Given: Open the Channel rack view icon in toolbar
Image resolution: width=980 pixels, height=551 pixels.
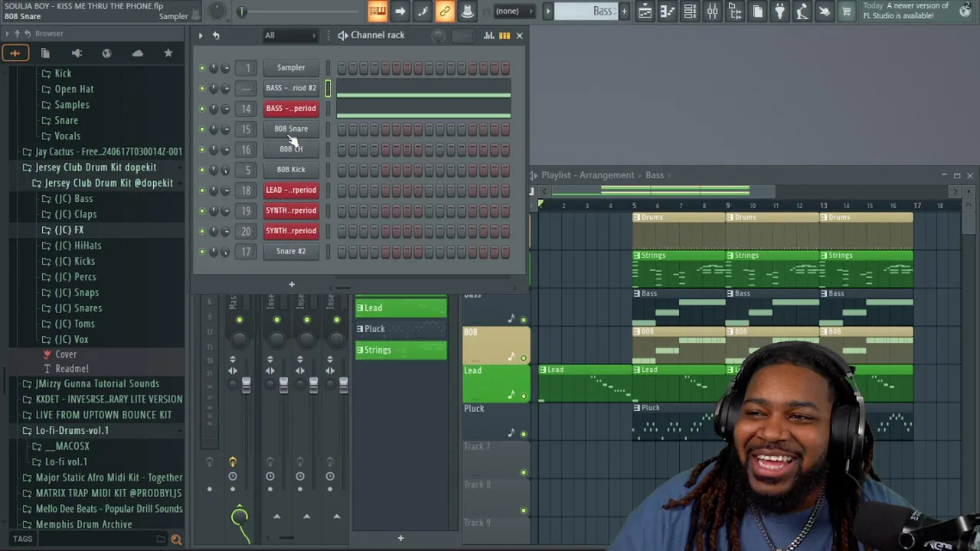Looking at the screenshot, I should tap(690, 11).
